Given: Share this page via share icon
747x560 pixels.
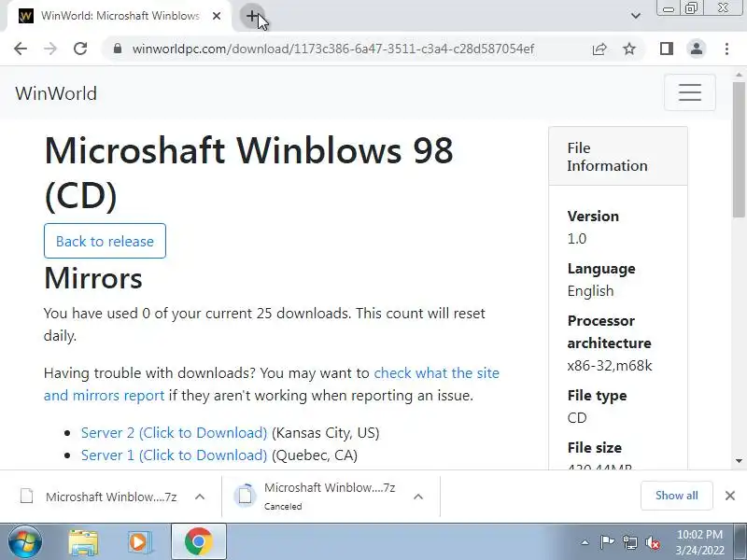Looking at the screenshot, I should tap(599, 49).
